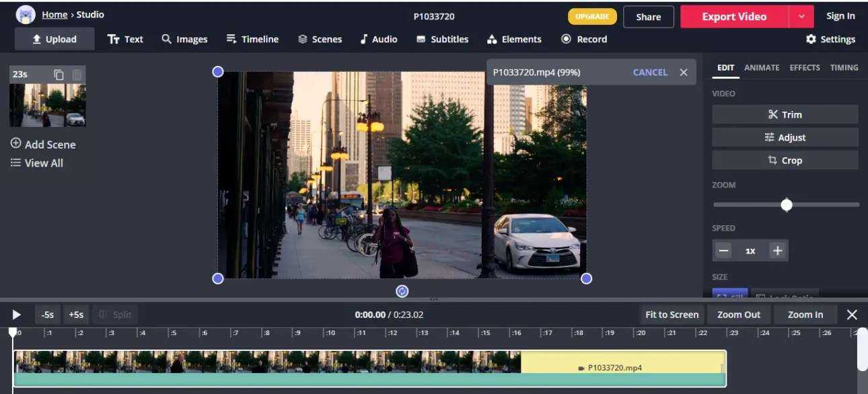Click the Kapwing cat logo
Image resolution: width=868 pixels, height=394 pixels.
coord(26,15)
